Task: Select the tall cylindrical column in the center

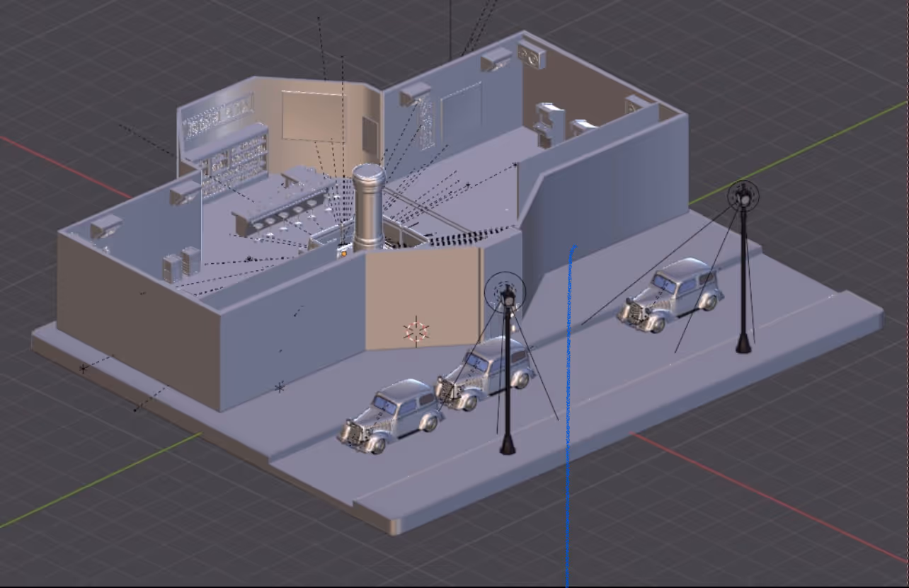Action: 369,209
